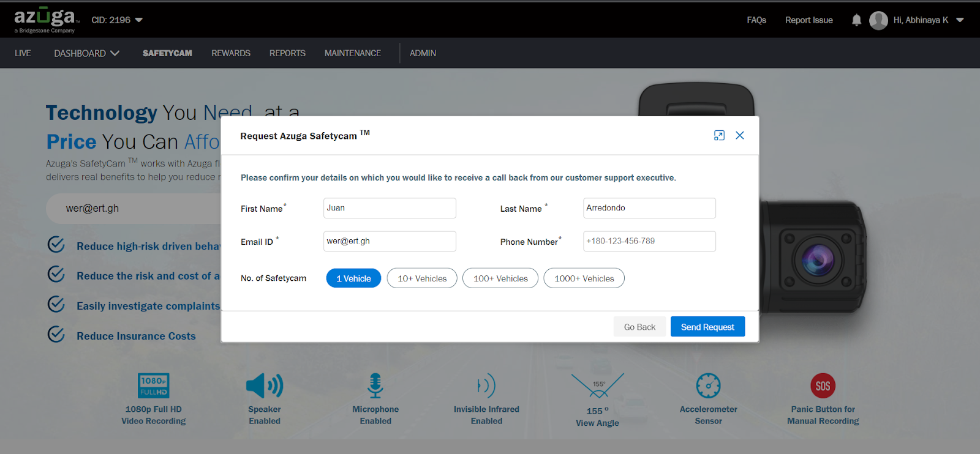980x454 pixels.
Task: Click the 1080p Full HD icon
Action: pyautogui.click(x=153, y=385)
